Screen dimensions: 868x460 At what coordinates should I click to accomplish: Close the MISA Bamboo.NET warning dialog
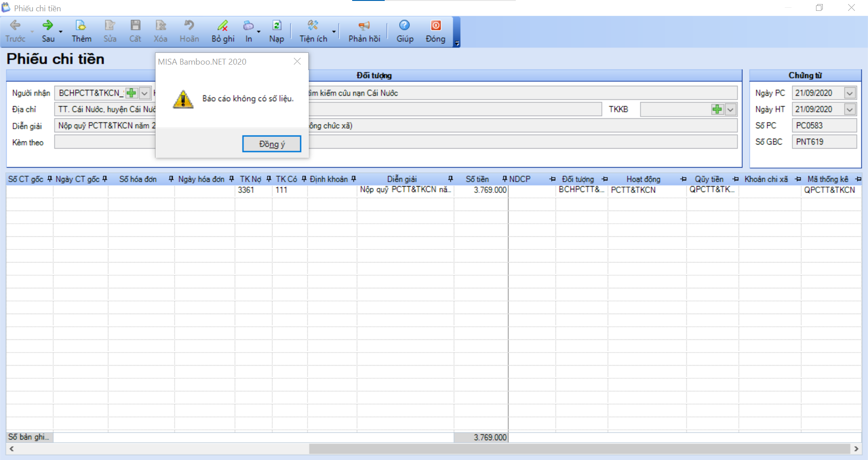[x=297, y=61]
